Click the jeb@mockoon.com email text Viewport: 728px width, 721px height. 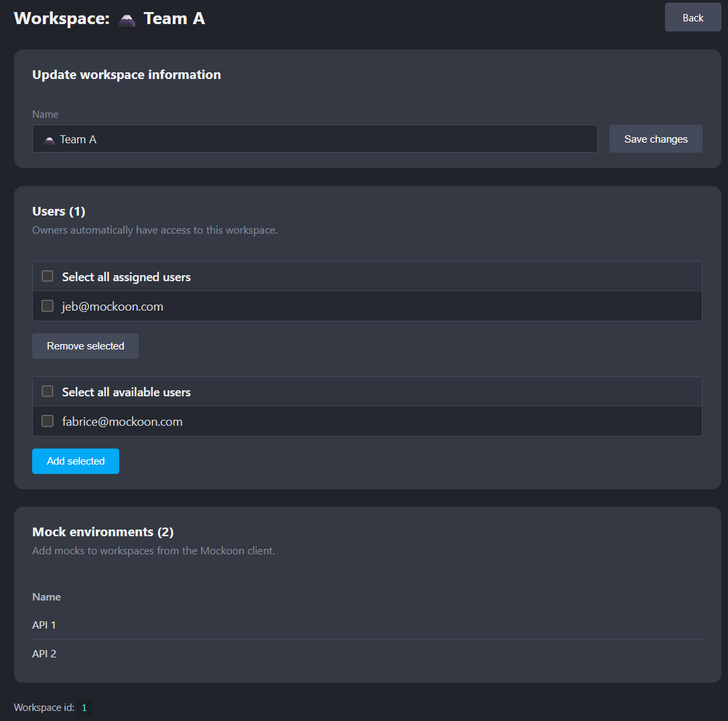click(113, 307)
